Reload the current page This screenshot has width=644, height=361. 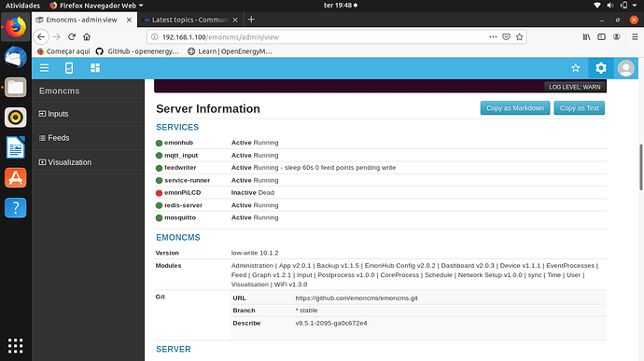[x=72, y=37]
